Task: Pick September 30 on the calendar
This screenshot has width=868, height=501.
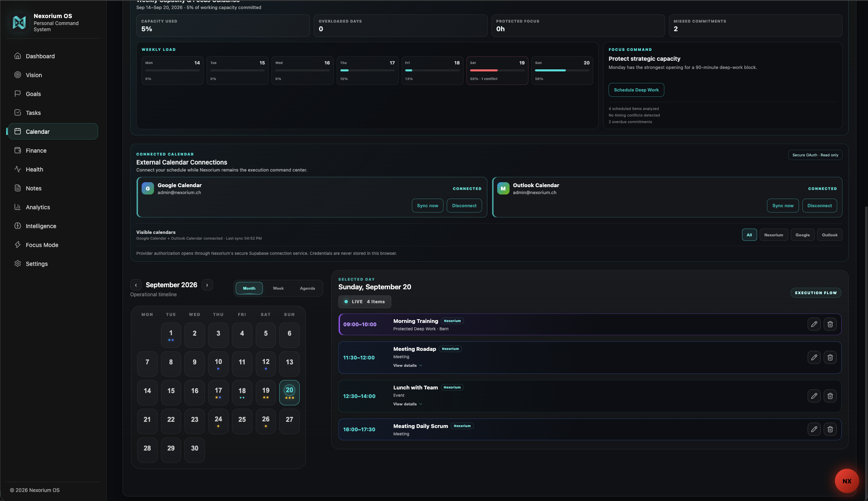Action: click(195, 450)
